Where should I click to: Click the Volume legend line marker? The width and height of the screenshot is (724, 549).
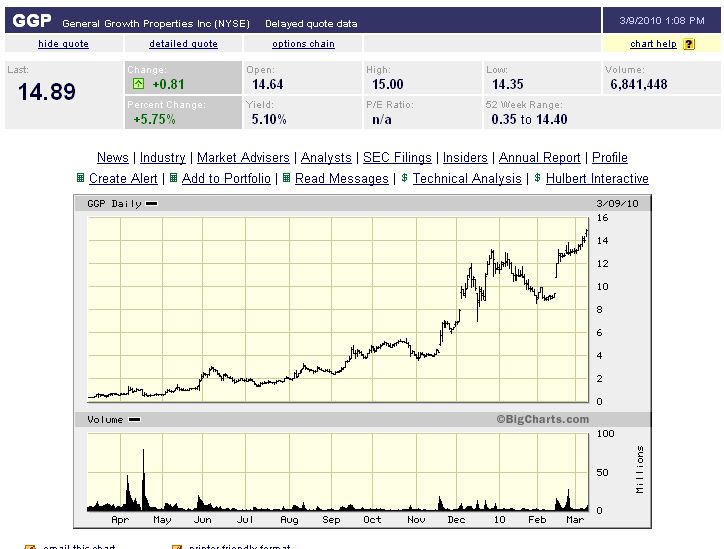(135, 420)
